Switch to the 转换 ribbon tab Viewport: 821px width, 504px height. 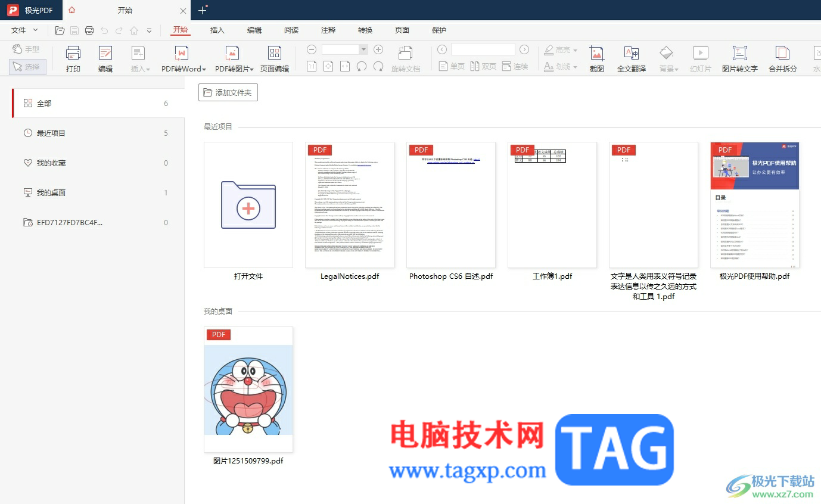coord(365,30)
